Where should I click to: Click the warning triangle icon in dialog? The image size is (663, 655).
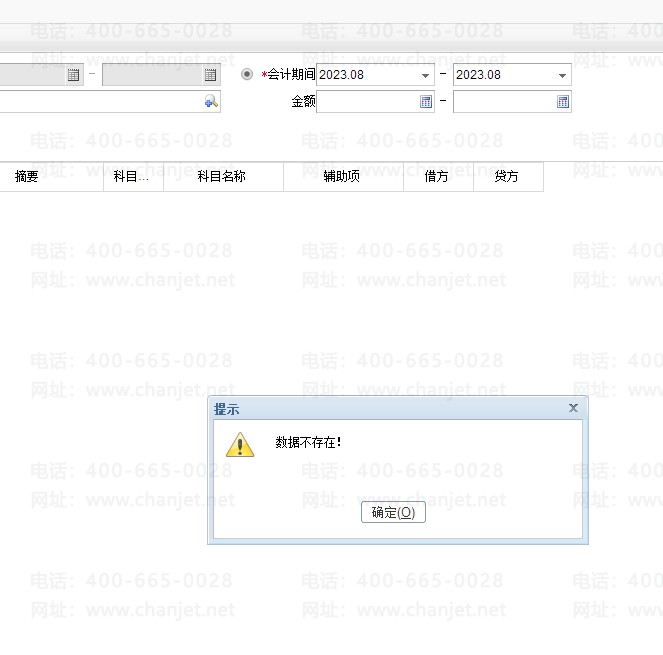coord(240,444)
